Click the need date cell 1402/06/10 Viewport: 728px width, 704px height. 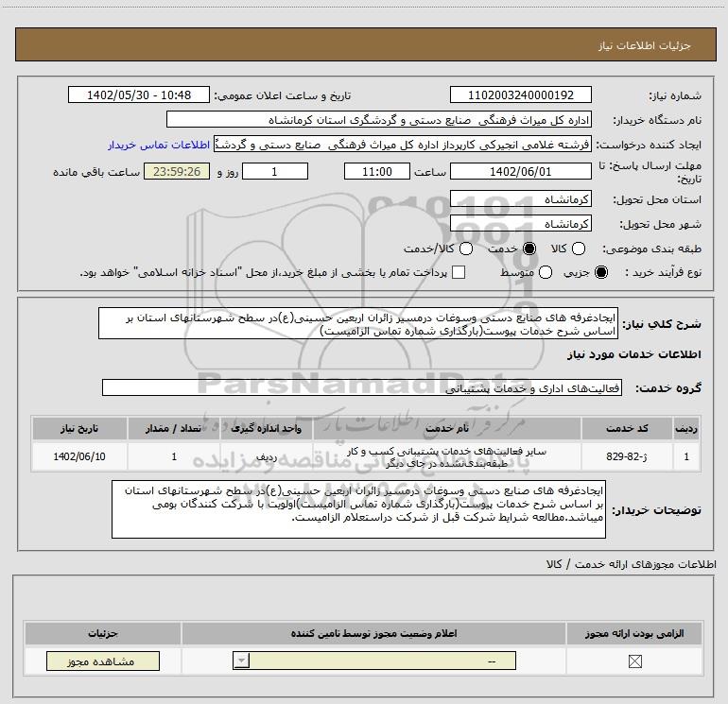(79, 456)
